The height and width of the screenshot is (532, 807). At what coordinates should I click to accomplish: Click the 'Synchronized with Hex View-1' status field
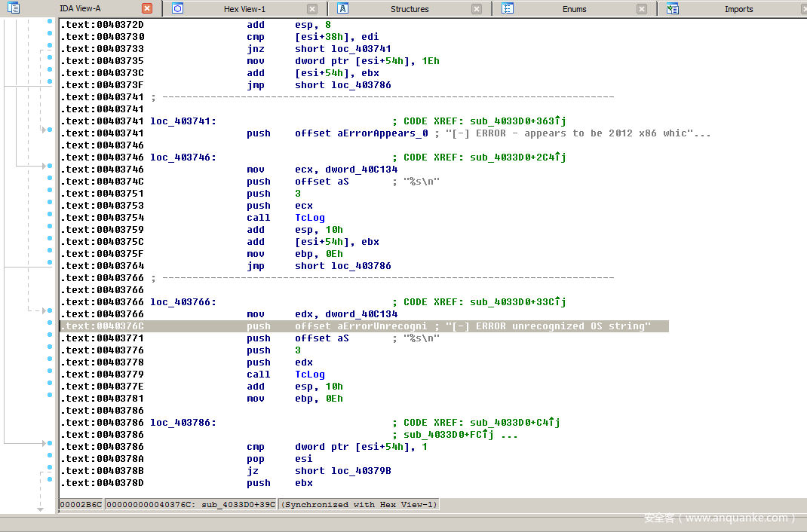[x=358, y=504]
